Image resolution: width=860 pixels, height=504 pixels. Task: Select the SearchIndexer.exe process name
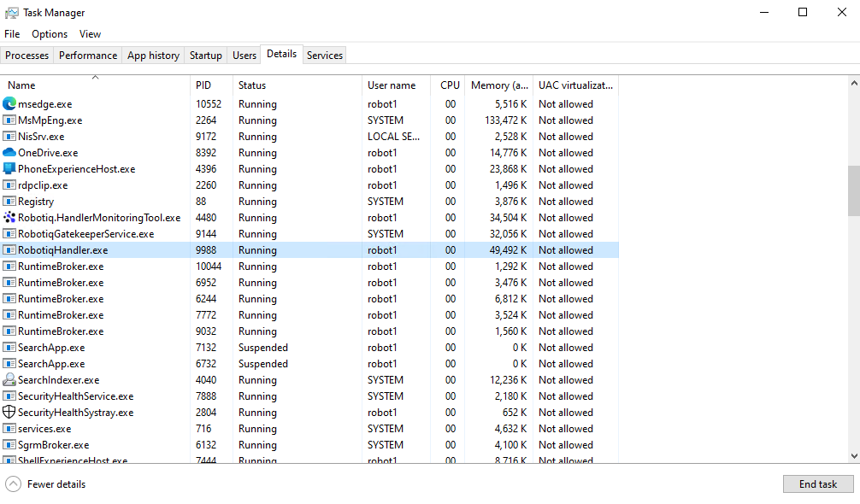point(59,380)
